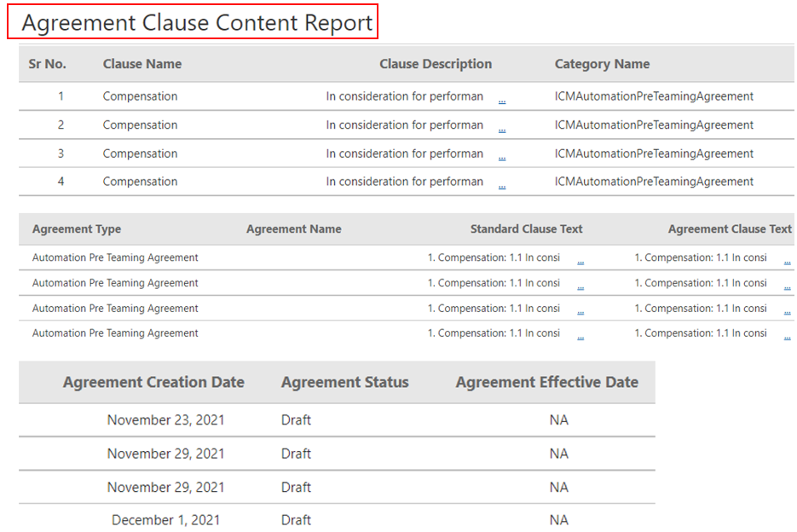
Task: Click the Agreement Clause Content Report title
Action: coord(197,23)
